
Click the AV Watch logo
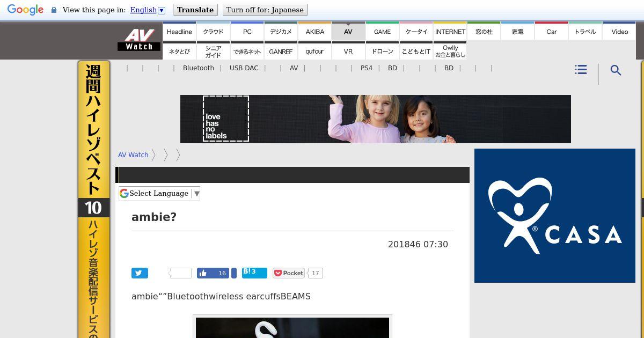click(139, 40)
